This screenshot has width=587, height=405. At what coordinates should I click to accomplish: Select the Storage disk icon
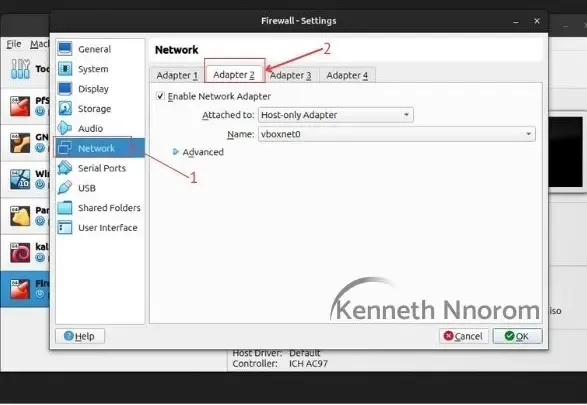click(65, 109)
